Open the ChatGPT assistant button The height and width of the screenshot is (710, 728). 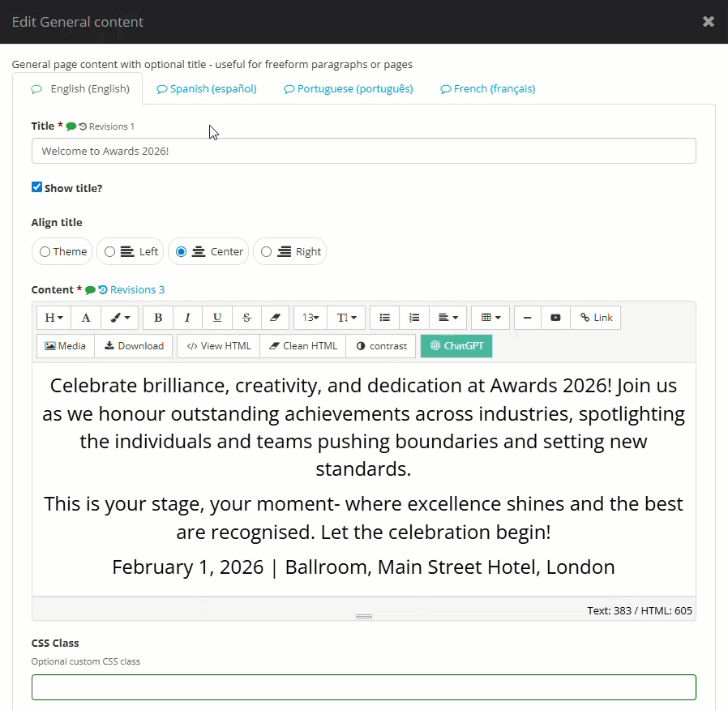456,346
